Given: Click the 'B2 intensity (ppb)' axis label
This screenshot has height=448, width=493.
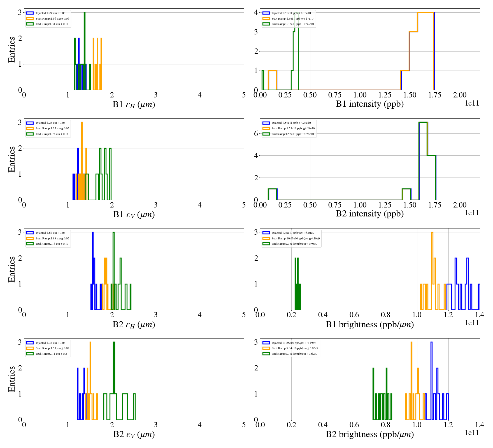Looking at the screenshot, I should tap(369, 214).
